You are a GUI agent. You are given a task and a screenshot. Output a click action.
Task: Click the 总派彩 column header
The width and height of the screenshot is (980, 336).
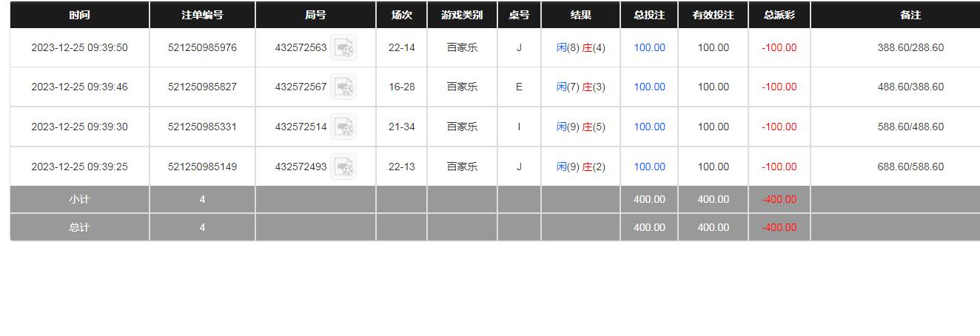(x=779, y=15)
